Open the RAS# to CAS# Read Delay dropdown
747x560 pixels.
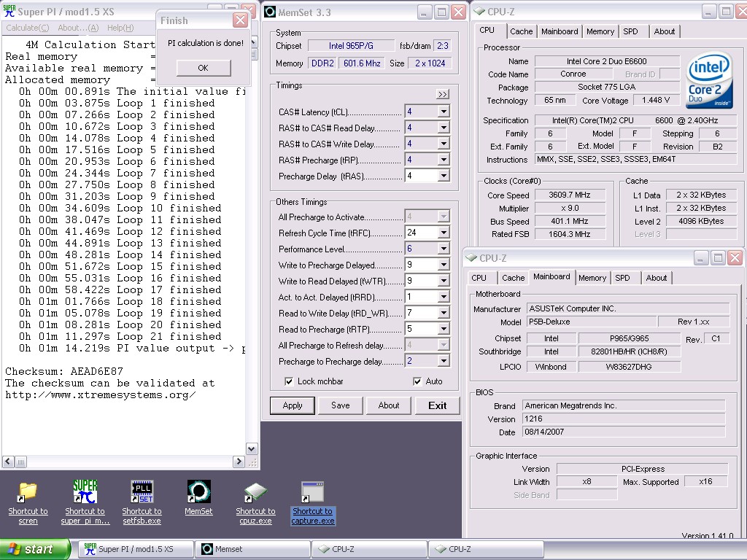click(444, 128)
